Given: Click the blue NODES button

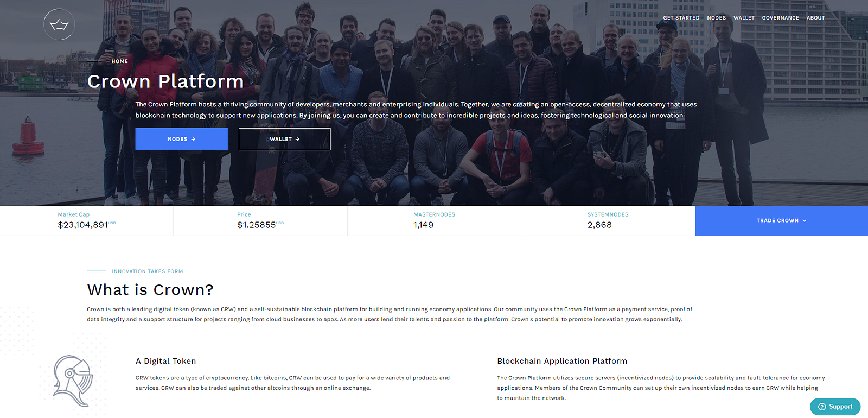Looking at the screenshot, I should coord(181,140).
